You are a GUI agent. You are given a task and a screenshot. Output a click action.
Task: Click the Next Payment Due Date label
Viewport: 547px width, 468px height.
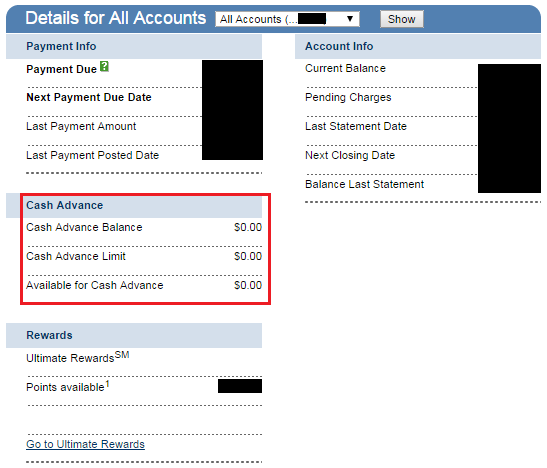(x=89, y=97)
